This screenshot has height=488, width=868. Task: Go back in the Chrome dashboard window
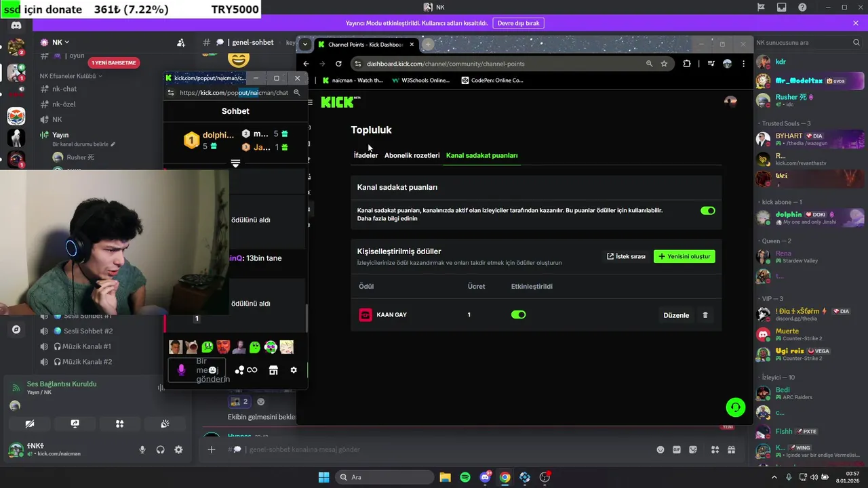pos(306,64)
